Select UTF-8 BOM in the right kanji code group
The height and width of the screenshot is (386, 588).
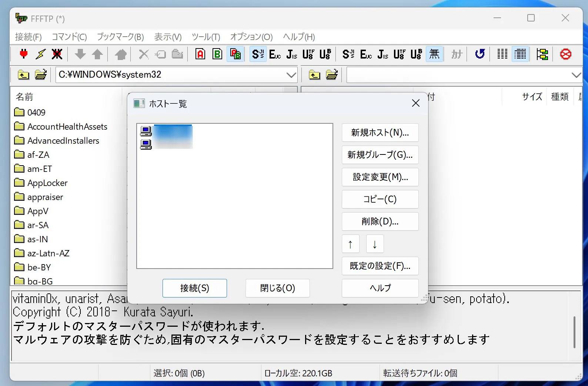pyautogui.click(x=416, y=54)
